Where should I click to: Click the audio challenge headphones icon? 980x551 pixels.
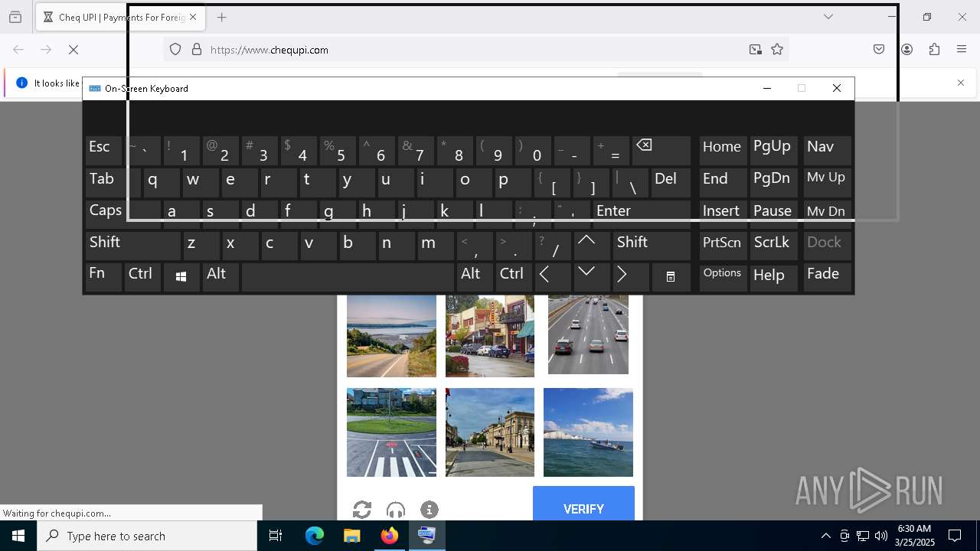coord(396,510)
